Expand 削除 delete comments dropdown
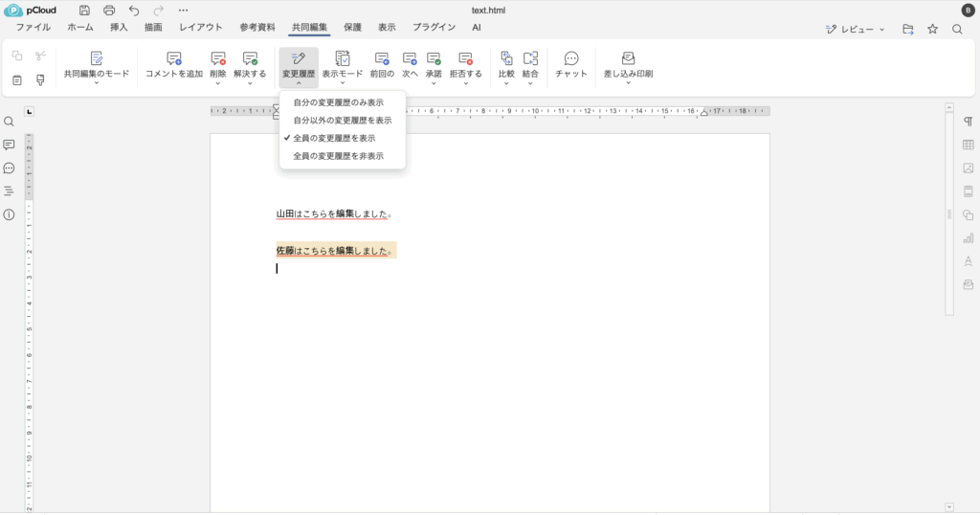980x515 pixels. [218, 83]
